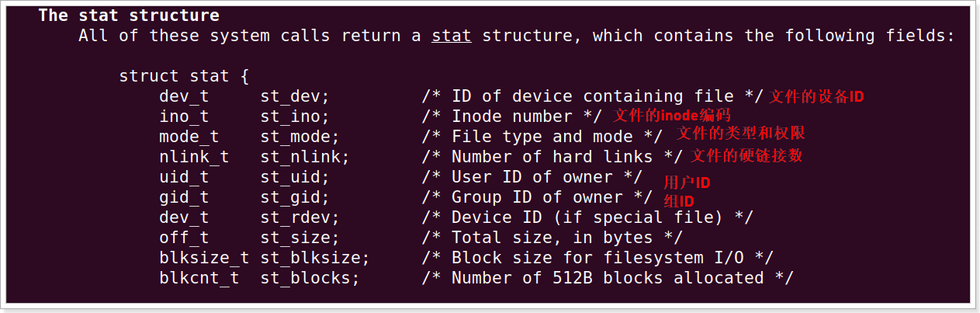Click the red annotation 文件的设备ID
Image resolution: width=980 pixels, height=313 pixels.
pos(816,97)
